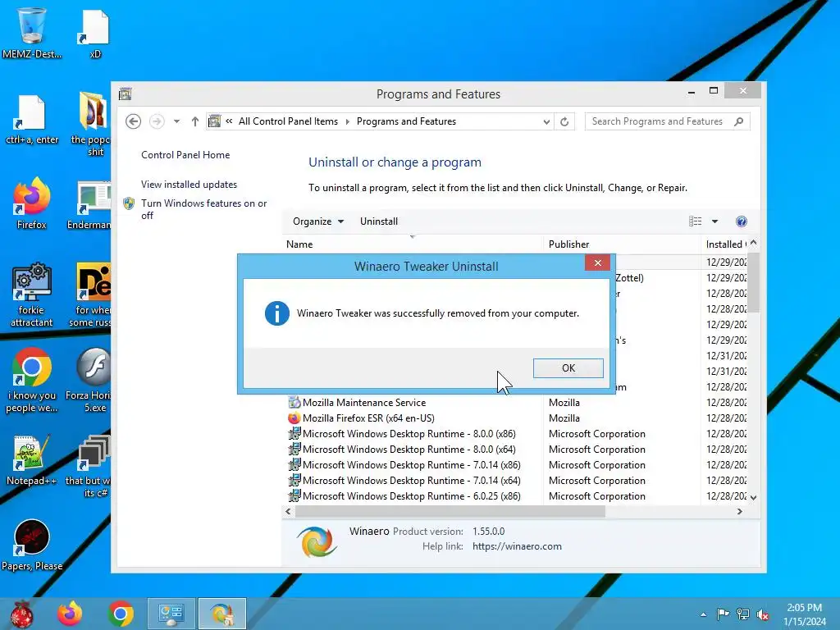
Task: Open the Action Center flag tray icon
Action: (723, 614)
